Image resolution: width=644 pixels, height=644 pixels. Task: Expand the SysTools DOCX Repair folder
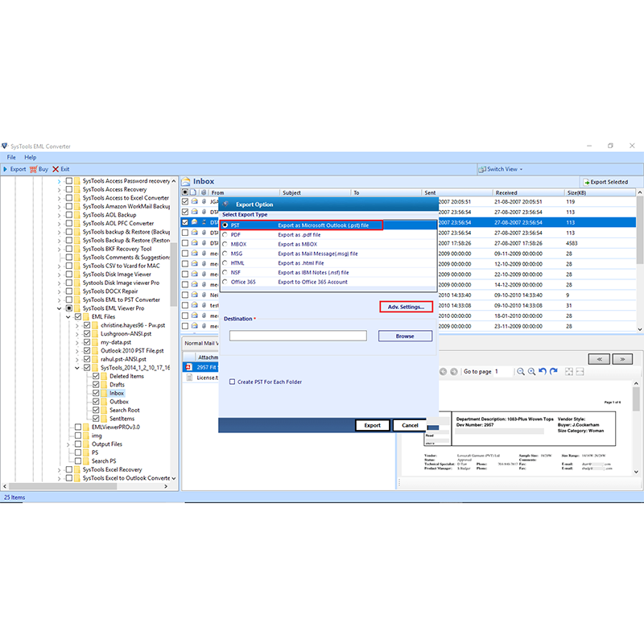[x=59, y=291]
